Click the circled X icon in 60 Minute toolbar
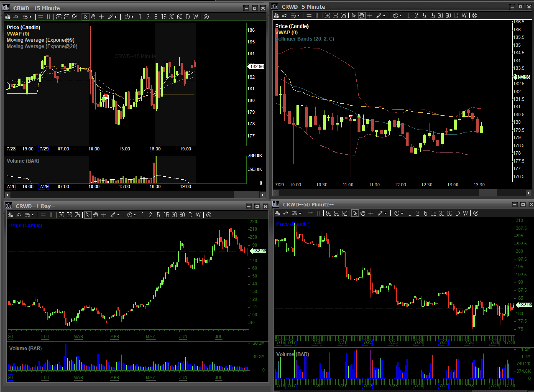Viewport: 534px width, 392px height. point(476,213)
